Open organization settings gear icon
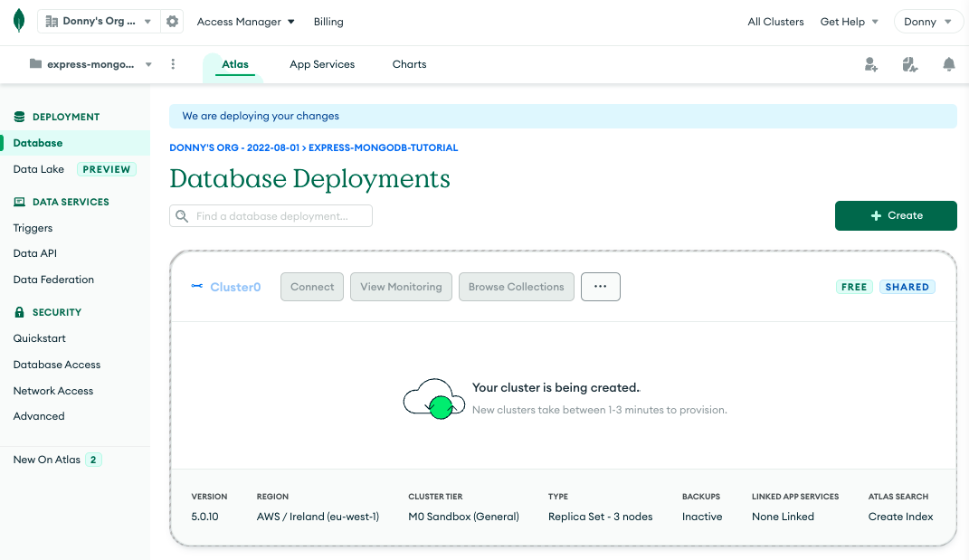This screenshot has height=560, width=969. tap(173, 21)
